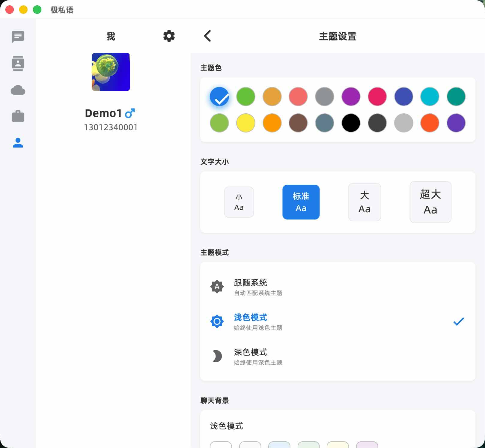The image size is (485, 448).
Task: Open the briefcase workspace sidebar icon
Action: 18,116
